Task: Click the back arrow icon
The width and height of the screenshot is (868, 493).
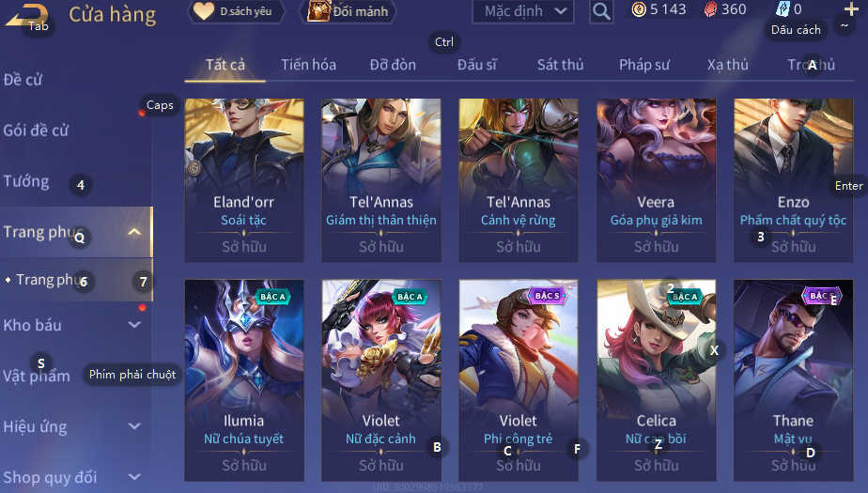Action: (x=26, y=15)
